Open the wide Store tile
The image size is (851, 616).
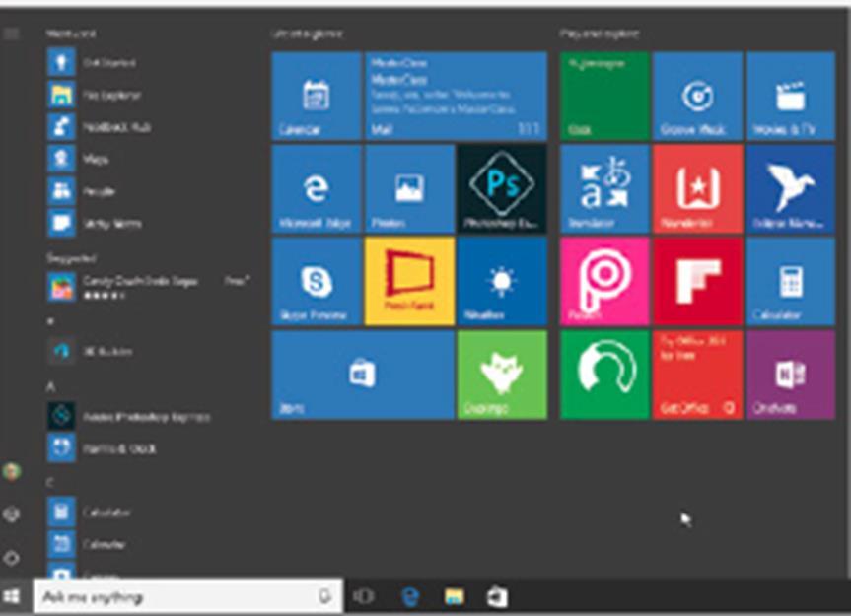pyautogui.click(x=363, y=375)
